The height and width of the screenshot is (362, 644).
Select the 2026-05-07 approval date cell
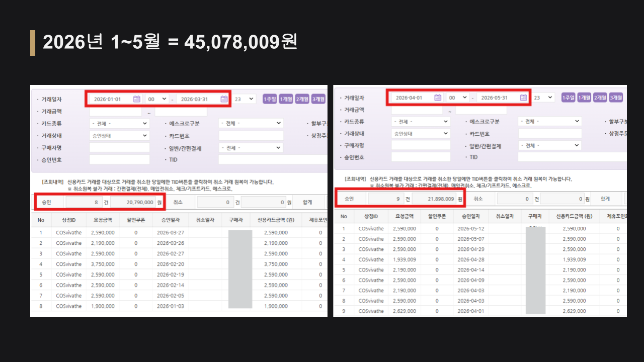tap(470, 239)
